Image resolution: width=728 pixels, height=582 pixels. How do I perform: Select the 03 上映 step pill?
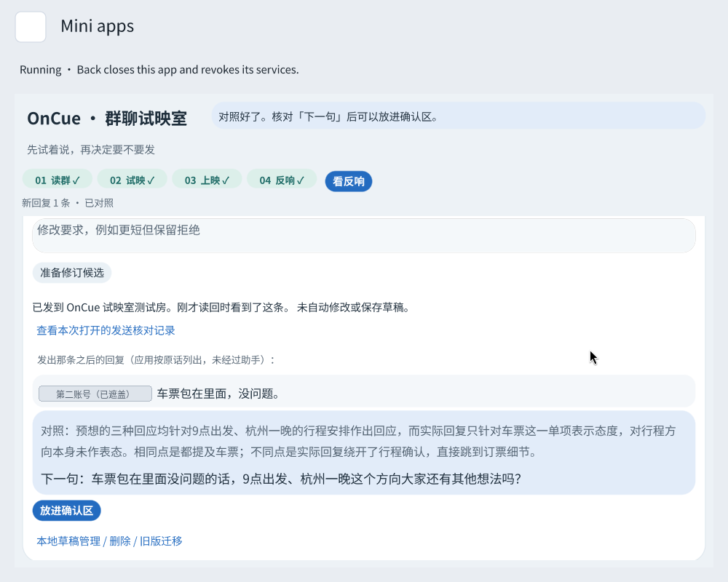pyautogui.click(x=207, y=180)
